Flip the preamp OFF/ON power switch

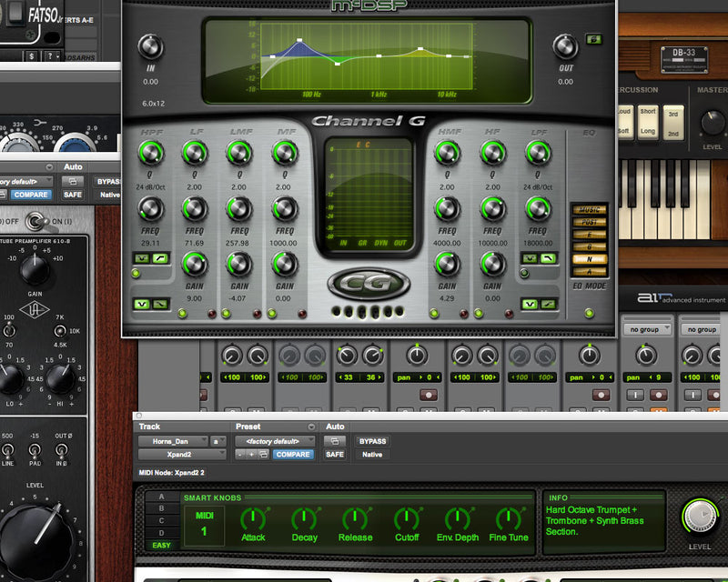click(x=35, y=220)
